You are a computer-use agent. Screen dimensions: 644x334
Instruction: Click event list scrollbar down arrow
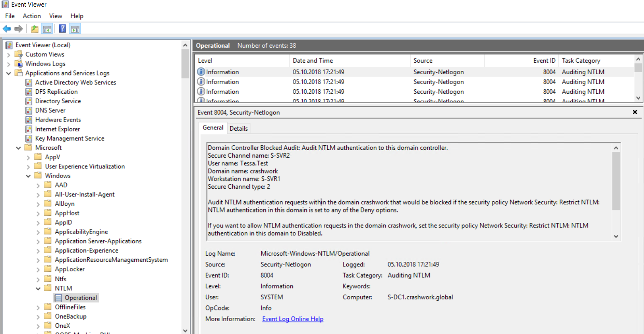coord(639,98)
